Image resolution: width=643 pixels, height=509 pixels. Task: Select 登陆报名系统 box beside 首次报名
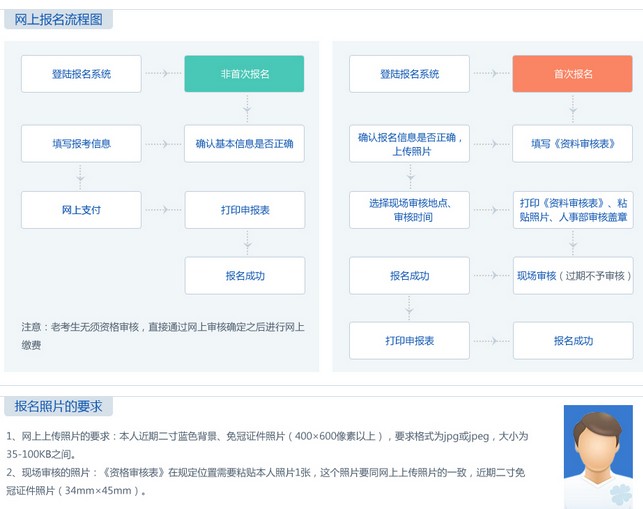click(409, 74)
